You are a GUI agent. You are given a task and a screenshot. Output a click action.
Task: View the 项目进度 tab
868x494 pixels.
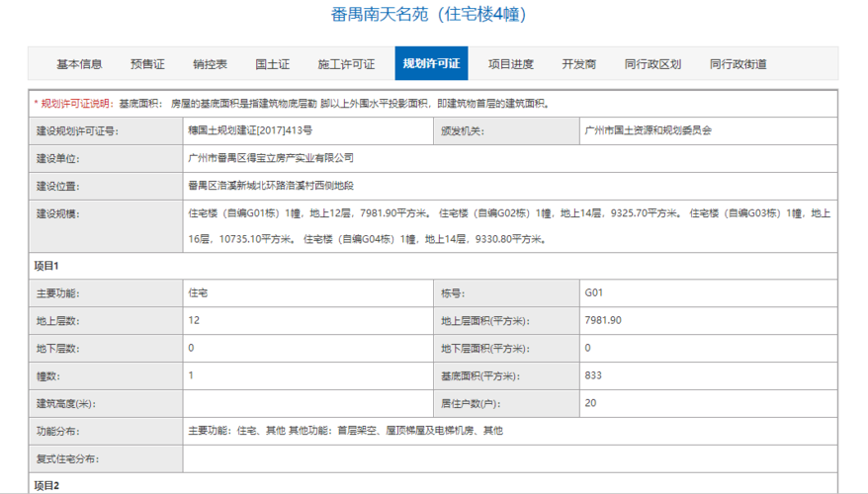click(510, 64)
